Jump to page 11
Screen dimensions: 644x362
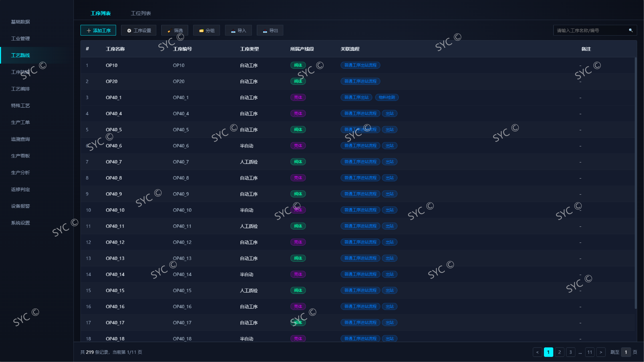pos(590,352)
